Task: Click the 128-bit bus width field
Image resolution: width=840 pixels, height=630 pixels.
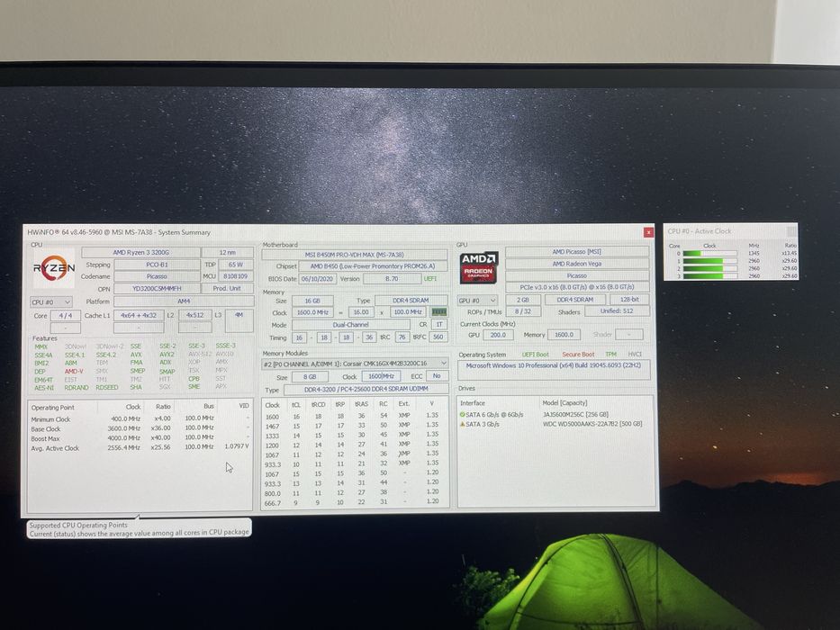Action: [x=629, y=300]
